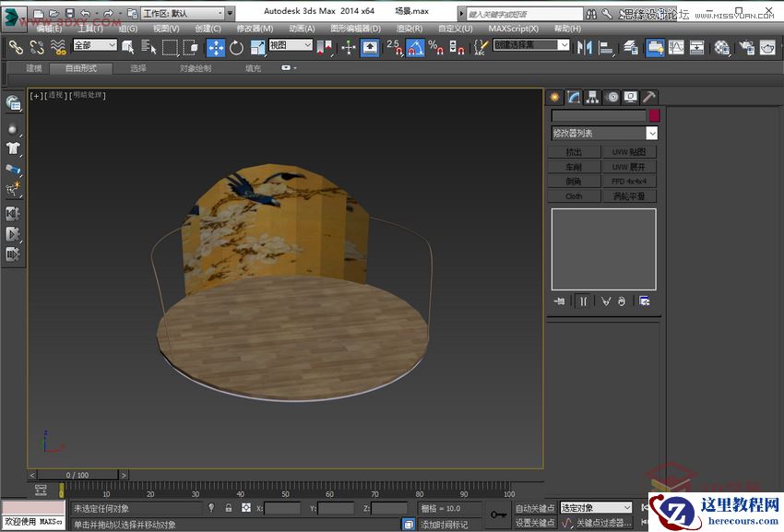The height and width of the screenshot is (532, 784).
Task: Switch to the Hierarchy command panel icon
Action: coord(593,96)
